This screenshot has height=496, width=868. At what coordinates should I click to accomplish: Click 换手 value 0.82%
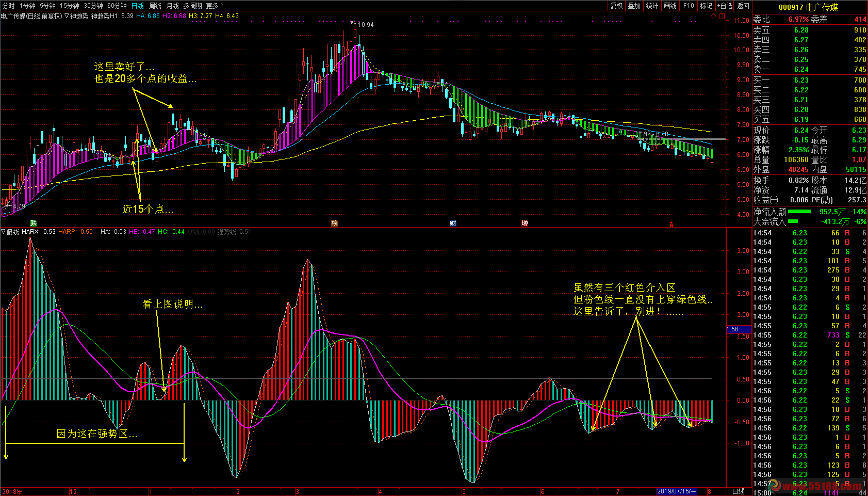[x=799, y=180]
